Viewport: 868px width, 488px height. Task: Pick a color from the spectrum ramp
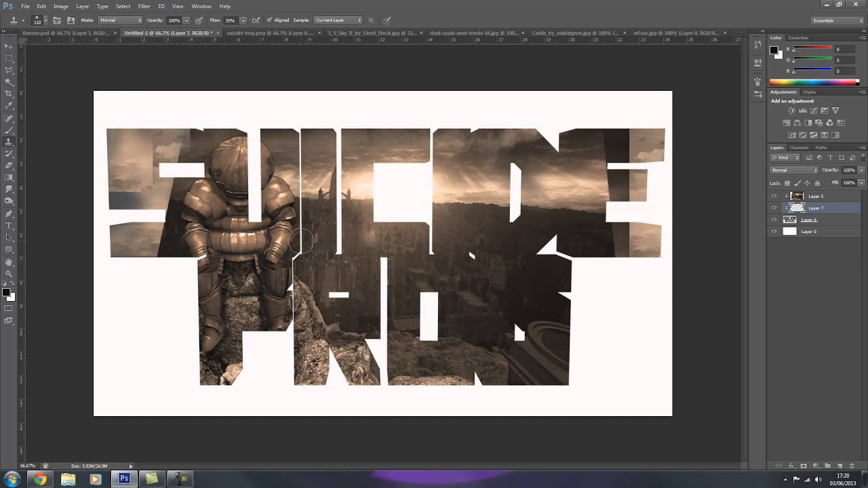[814, 82]
